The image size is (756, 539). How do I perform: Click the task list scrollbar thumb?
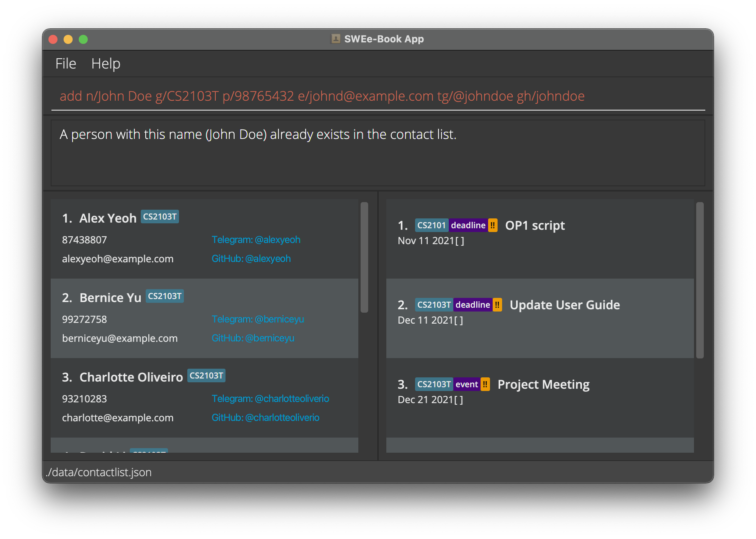(700, 280)
